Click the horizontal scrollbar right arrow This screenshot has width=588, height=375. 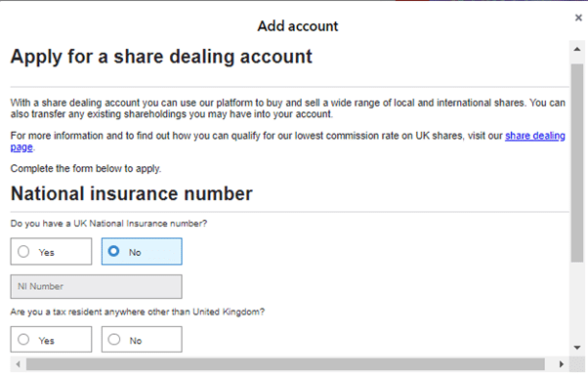pos(561,363)
